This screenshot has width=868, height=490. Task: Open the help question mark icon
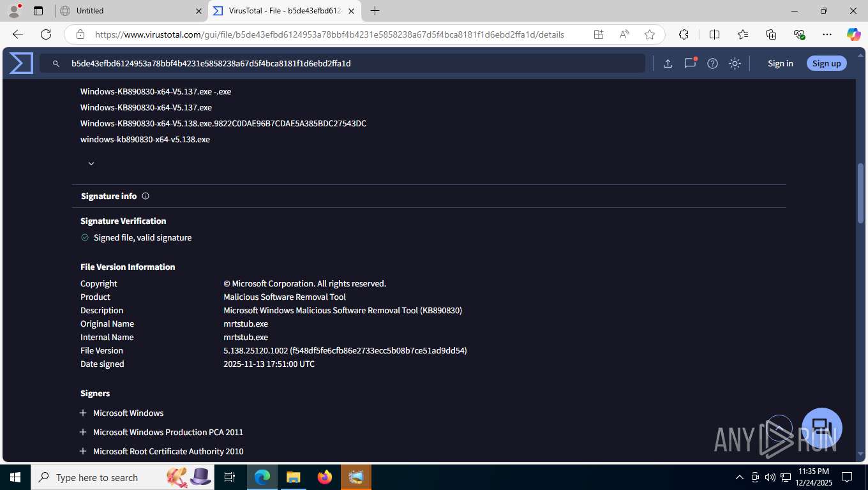pos(713,63)
